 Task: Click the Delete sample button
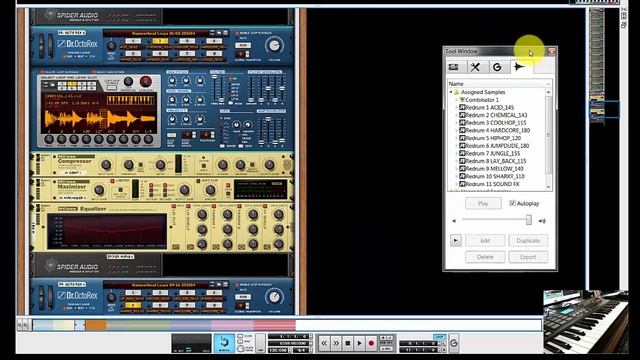485,257
